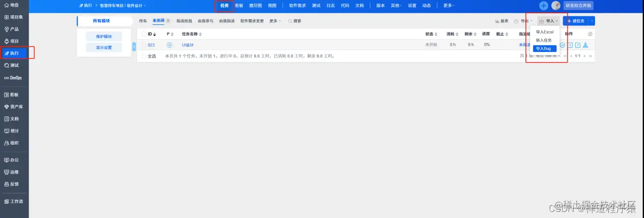Select 执行 in the left sidebar
Screen dimensions: 644x218
(x=14, y=53)
